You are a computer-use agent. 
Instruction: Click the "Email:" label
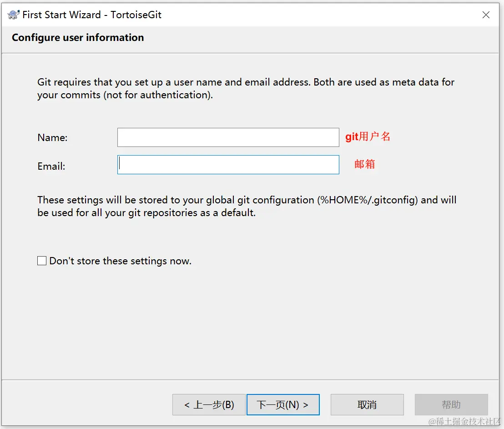[x=51, y=166]
